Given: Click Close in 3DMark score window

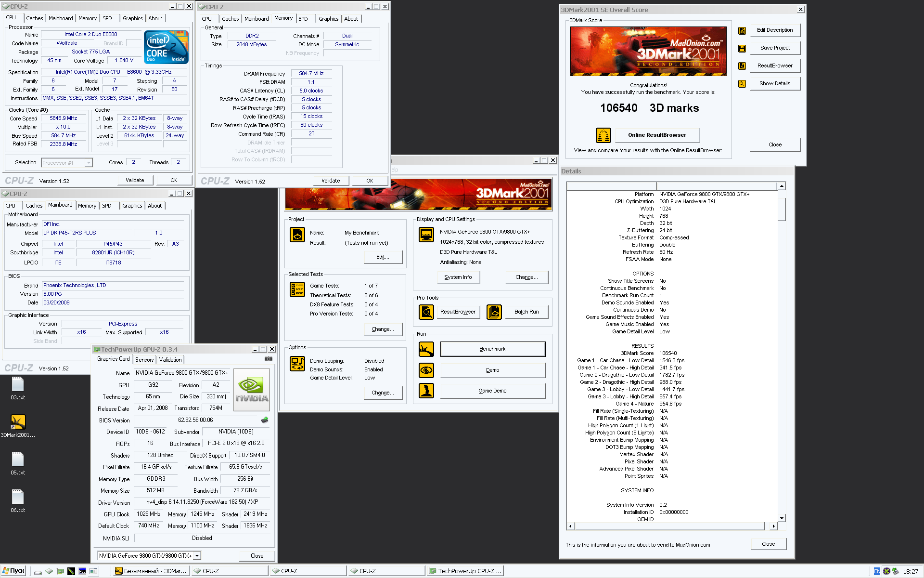Looking at the screenshot, I should click(775, 144).
